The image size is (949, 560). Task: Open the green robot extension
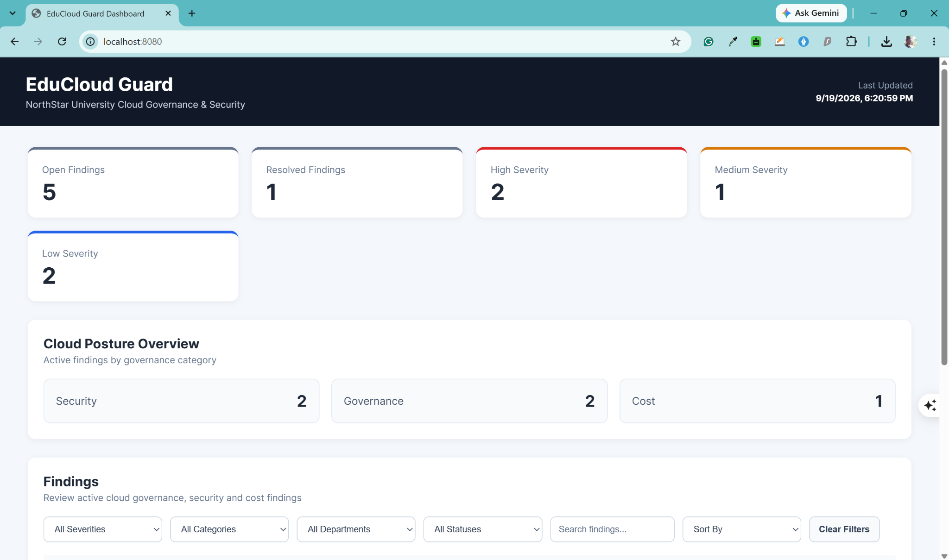756,42
